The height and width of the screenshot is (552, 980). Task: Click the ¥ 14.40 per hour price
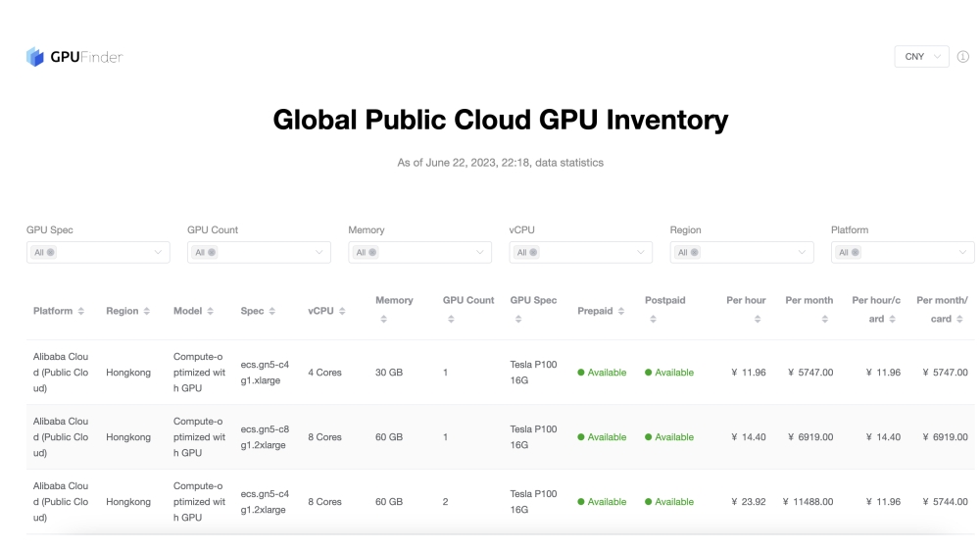pos(748,437)
